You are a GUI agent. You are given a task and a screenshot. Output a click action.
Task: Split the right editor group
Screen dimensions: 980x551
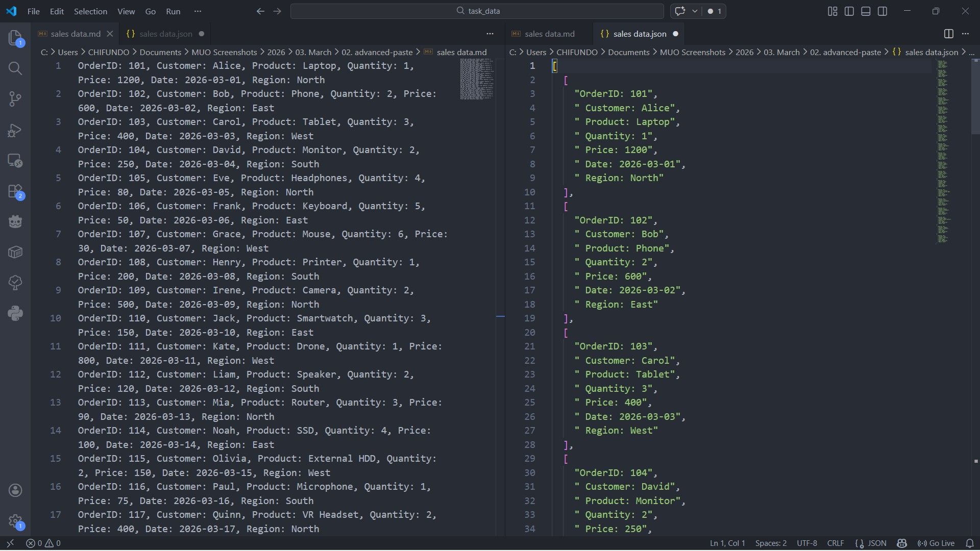click(948, 34)
